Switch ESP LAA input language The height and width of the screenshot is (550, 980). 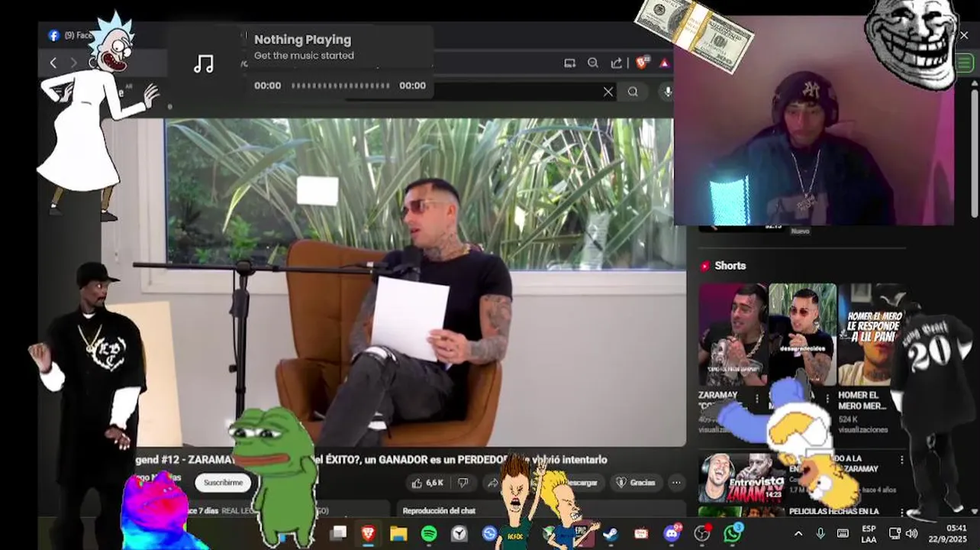869,533
